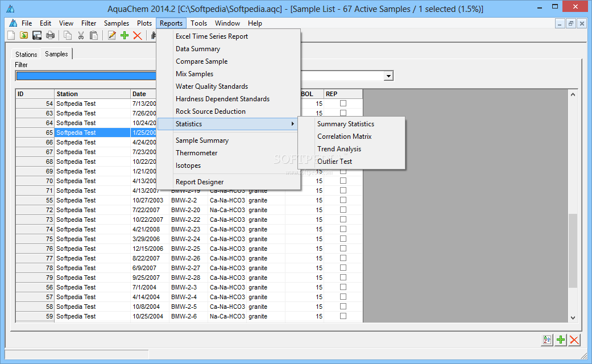Click the A-Z sort button at bottom right
592x364 pixels.
click(547, 340)
